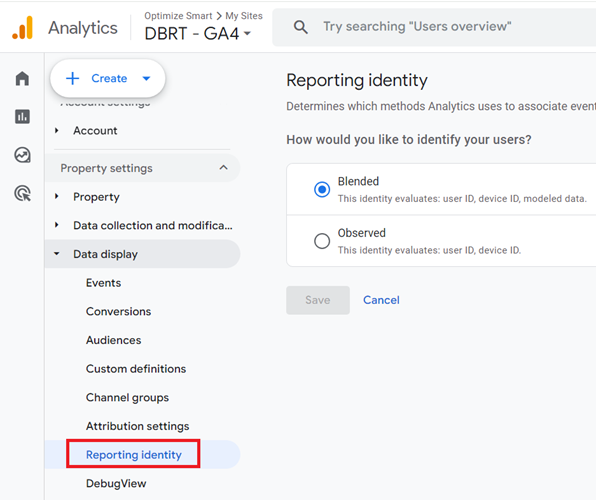Click the Observed option description text
The width and height of the screenshot is (596, 500).
(x=429, y=250)
